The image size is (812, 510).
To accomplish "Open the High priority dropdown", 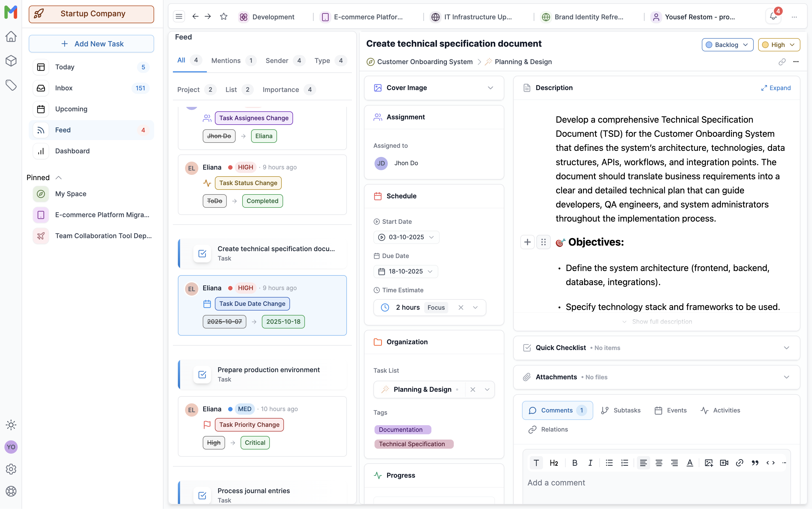I will click(x=778, y=45).
